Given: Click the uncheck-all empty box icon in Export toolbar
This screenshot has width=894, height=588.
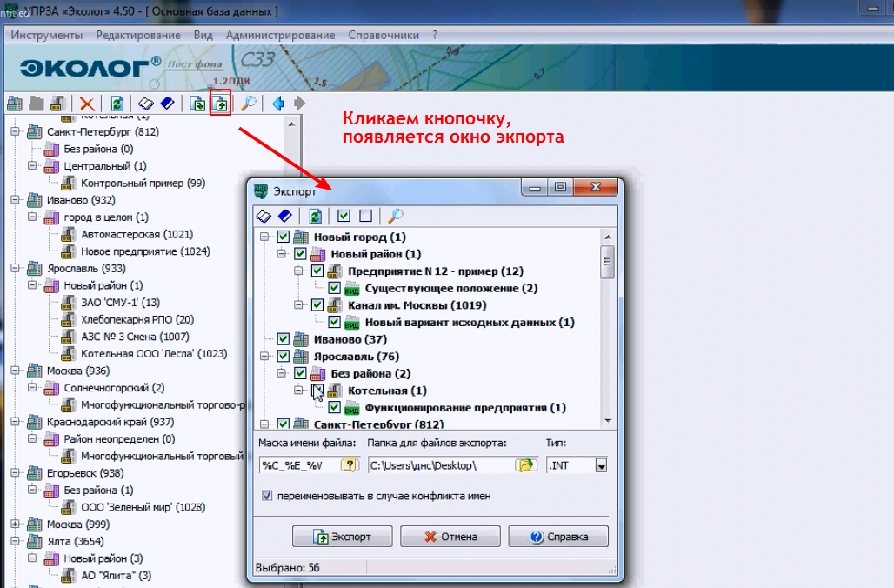Looking at the screenshot, I should pos(365,216).
